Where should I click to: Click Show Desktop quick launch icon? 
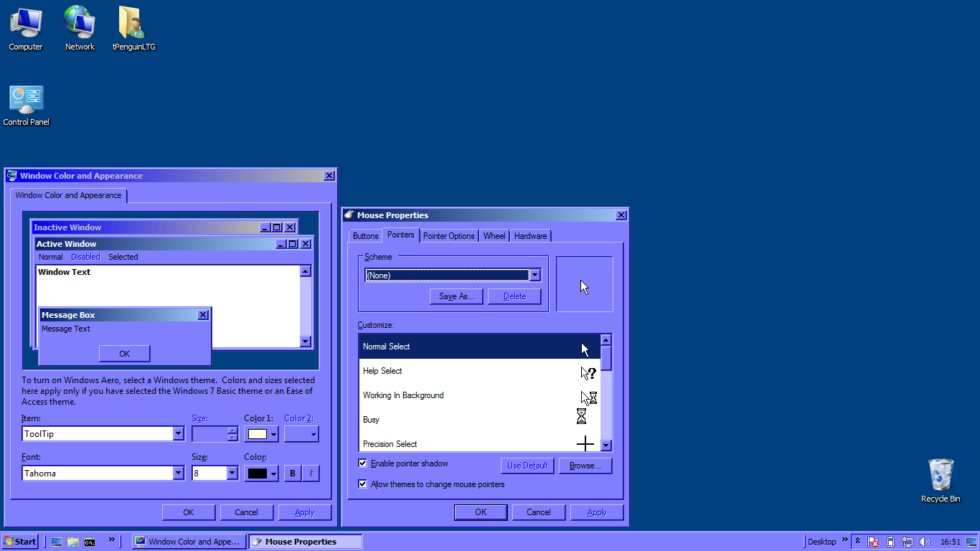click(57, 542)
